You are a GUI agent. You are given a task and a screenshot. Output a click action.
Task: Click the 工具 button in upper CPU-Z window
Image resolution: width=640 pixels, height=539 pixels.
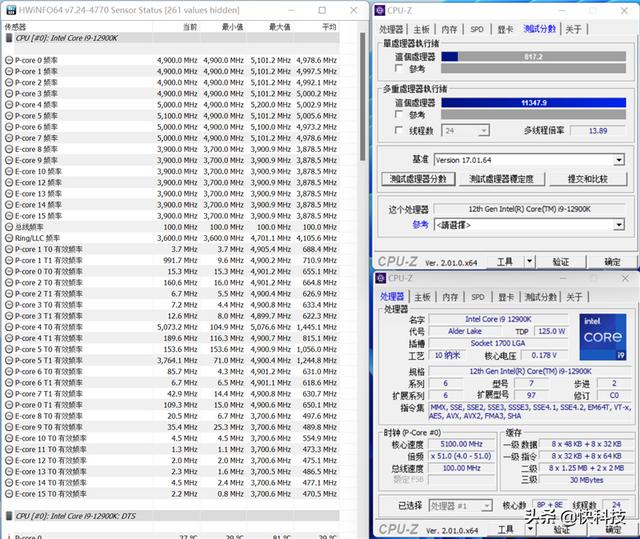point(505,262)
